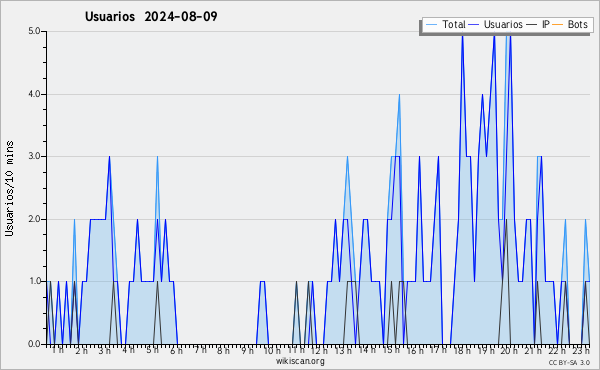The height and width of the screenshot is (370, 600).
Task: Click the "1.0" y-axis value
Action: [x=34, y=281]
